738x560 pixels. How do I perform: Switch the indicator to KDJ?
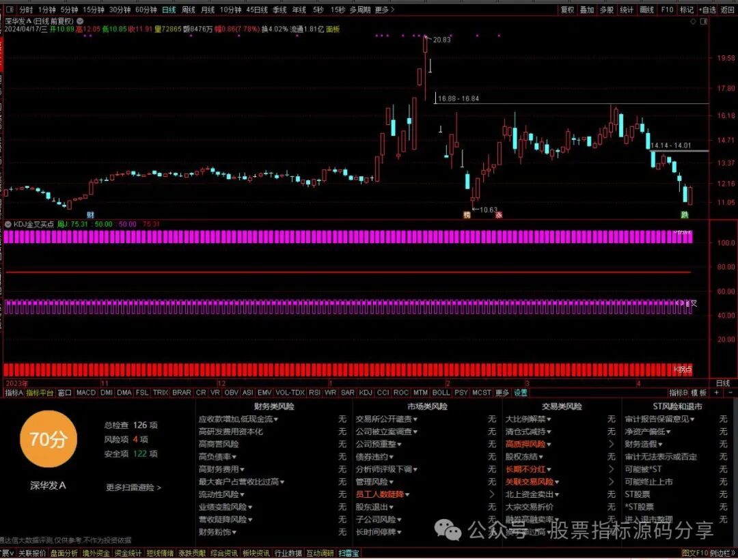(x=365, y=392)
